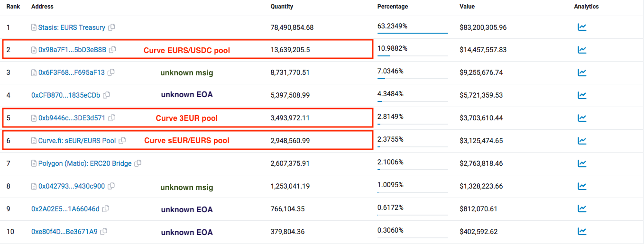Open the Stasis: EURS Treasury link
The width and height of the screenshot is (644, 244).
[72, 27]
